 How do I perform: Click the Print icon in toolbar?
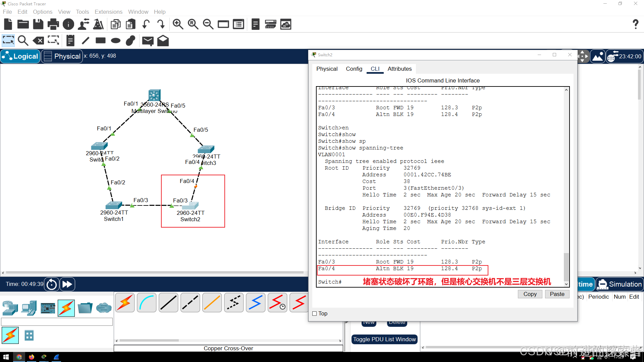[x=53, y=24]
